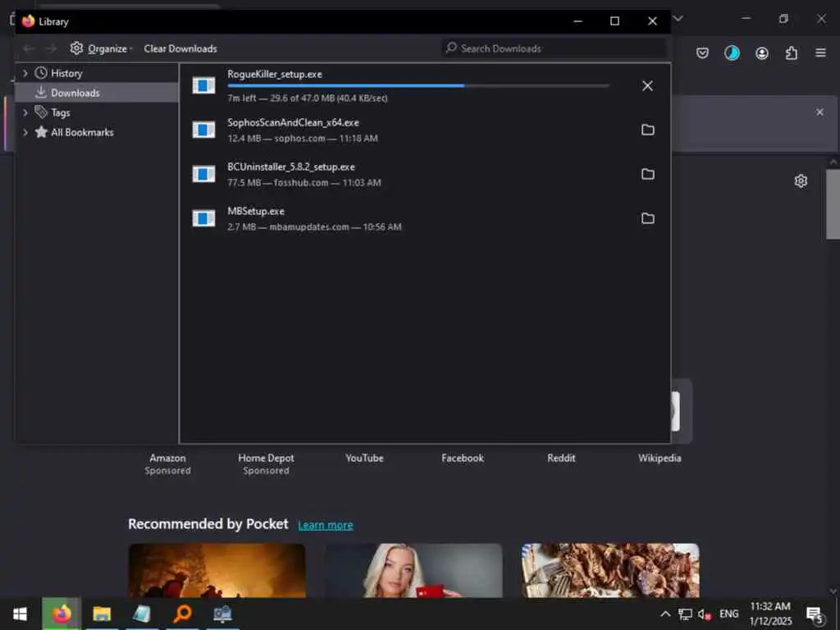This screenshot has width=840, height=630.
Task: Expand the All Bookmarks tree node
Action: coord(25,132)
